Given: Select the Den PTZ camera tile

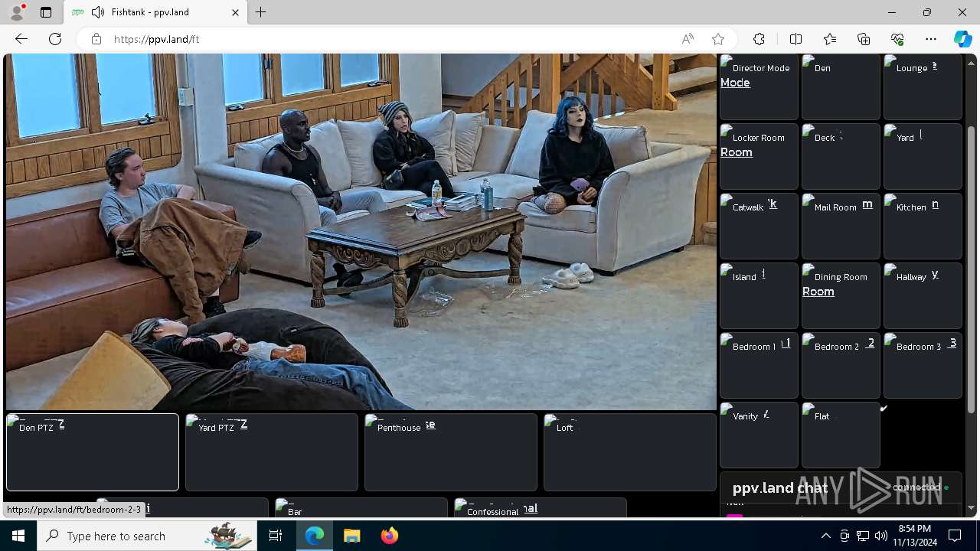Looking at the screenshot, I should click(x=93, y=452).
